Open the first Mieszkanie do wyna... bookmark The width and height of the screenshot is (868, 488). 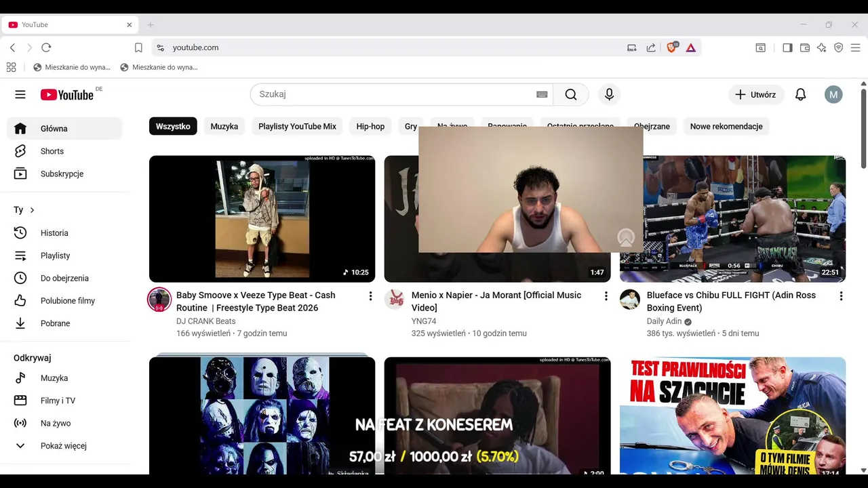(72, 67)
